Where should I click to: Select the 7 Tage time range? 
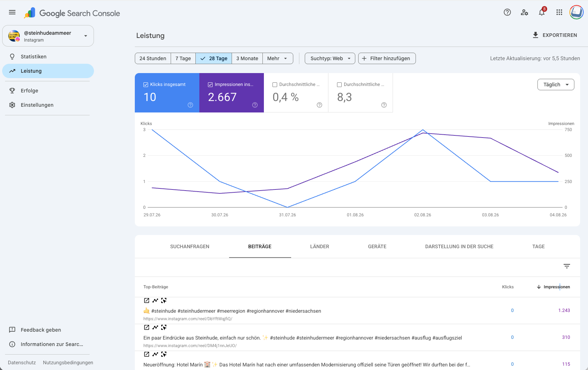point(183,58)
